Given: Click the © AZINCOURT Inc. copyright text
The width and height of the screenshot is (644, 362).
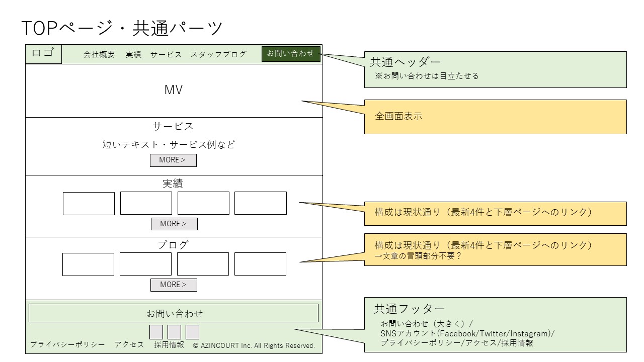Looking at the screenshot, I should (x=254, y=345).
